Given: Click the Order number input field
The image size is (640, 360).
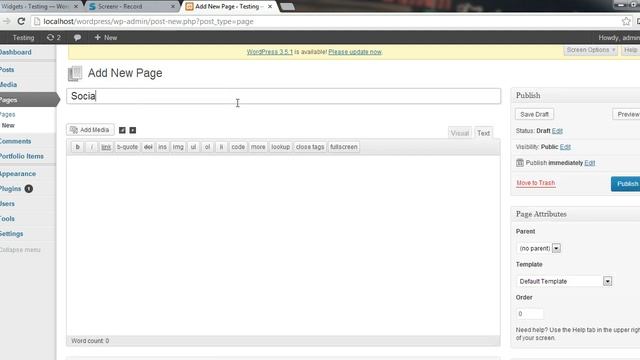Looking at the screenshot, I should pos(529,313).
